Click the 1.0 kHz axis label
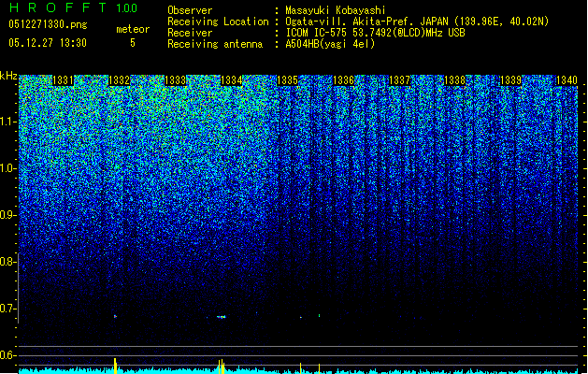Image resolution: width=588 pixels, height=374 pixels. pyautogui.click(x=10, y=168)
